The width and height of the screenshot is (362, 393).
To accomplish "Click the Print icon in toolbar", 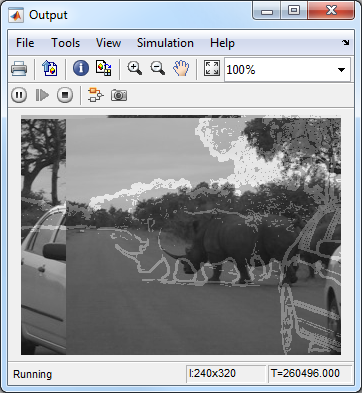I will [19, 69].
